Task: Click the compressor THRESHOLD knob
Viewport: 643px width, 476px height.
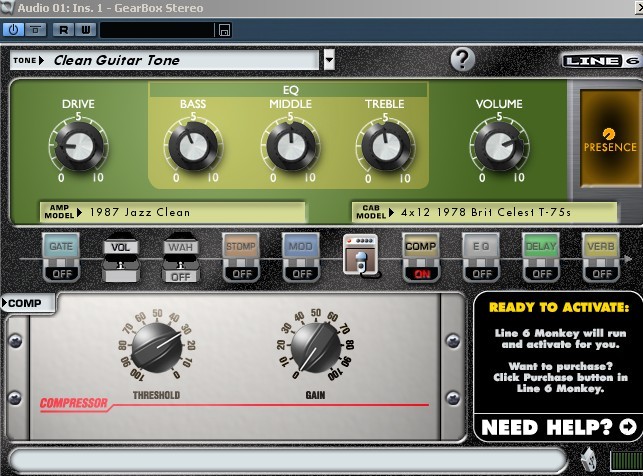Action: click(x=157, y=347)
